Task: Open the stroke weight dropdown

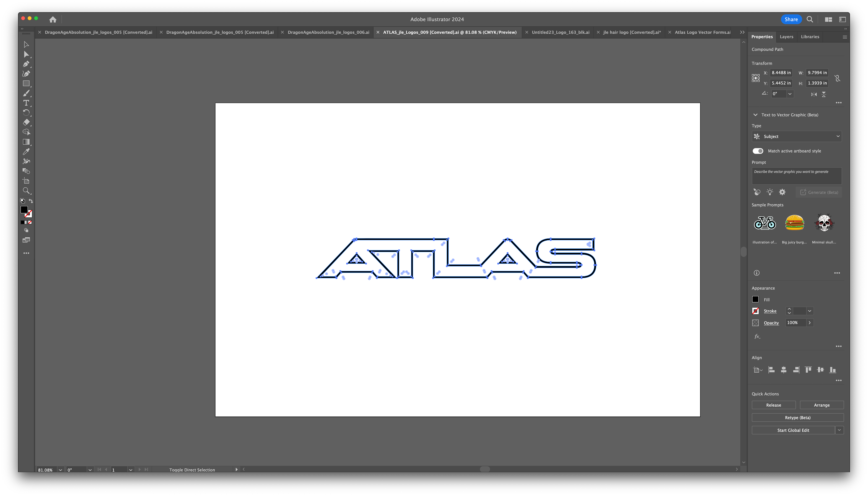Action: click(x=810, y=311)
